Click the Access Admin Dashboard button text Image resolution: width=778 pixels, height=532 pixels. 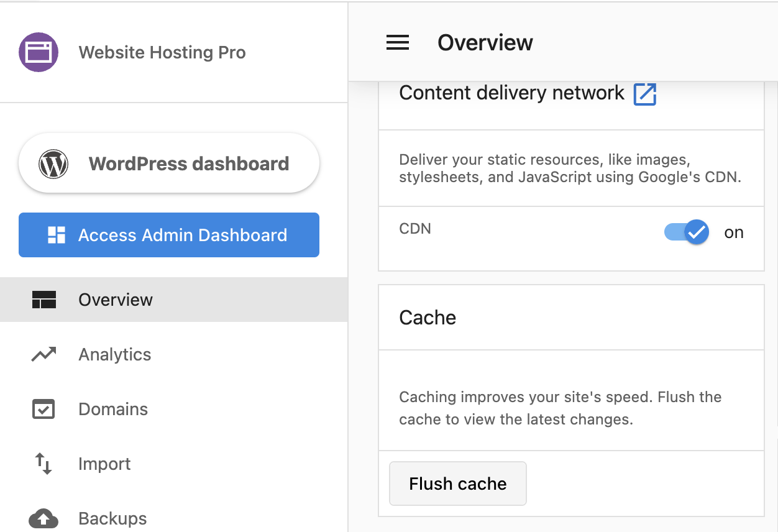[x=183, y=236]
